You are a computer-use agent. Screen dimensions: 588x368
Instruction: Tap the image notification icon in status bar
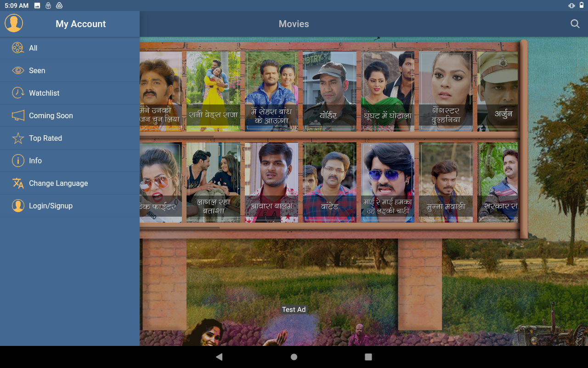coord(37,6)
